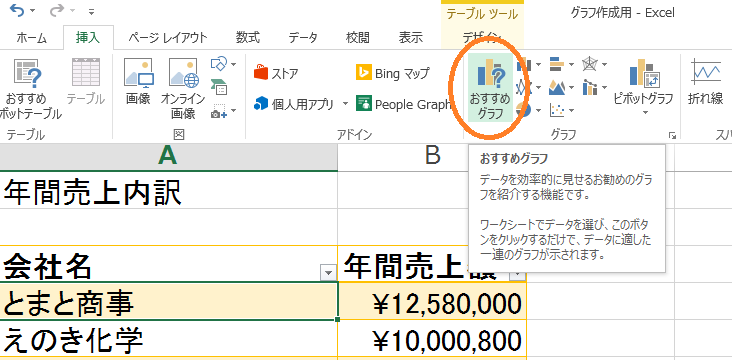732x360 pixels.
Task: Click the Undo arrow icon
Action: tap(16, 10)
